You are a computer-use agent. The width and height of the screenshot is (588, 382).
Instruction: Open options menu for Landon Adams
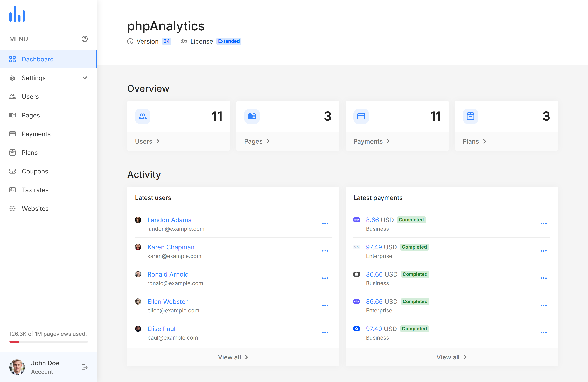[x=325, y=224]
